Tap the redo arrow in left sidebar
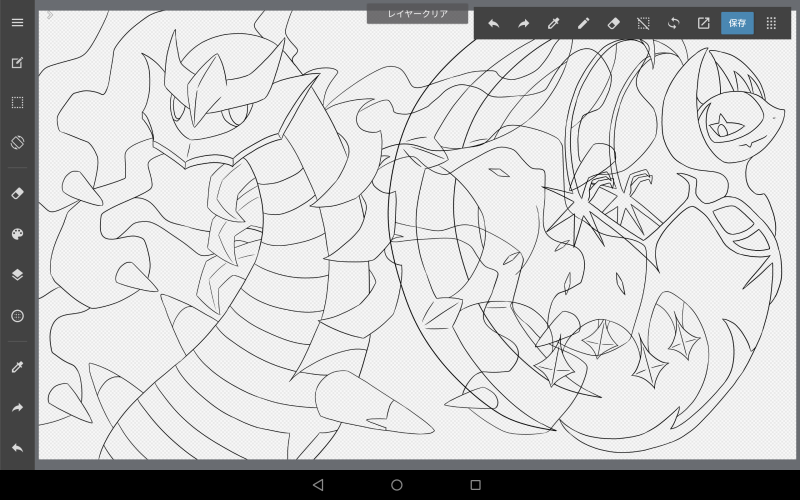Screen dimensions: 800x500 17,408
